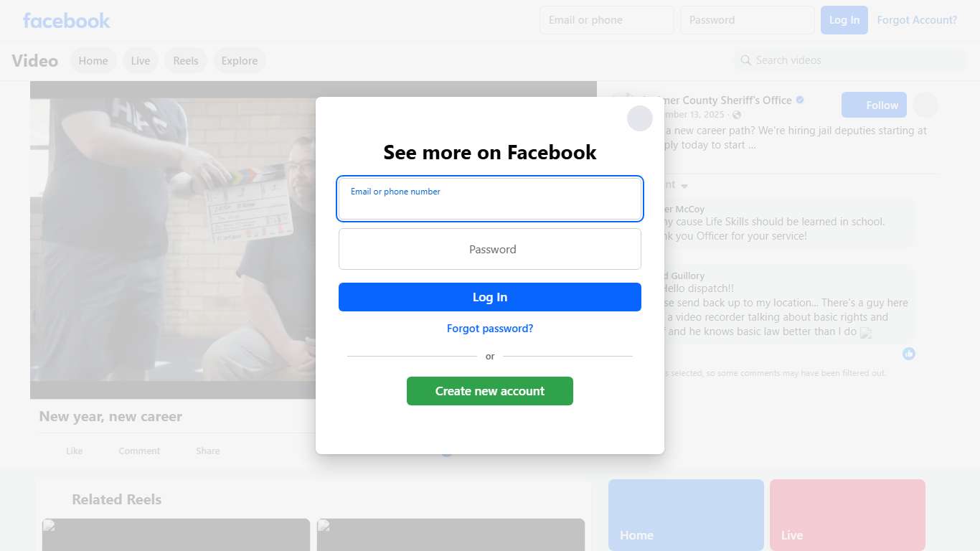Select the Explore tab

coord(240,61)
